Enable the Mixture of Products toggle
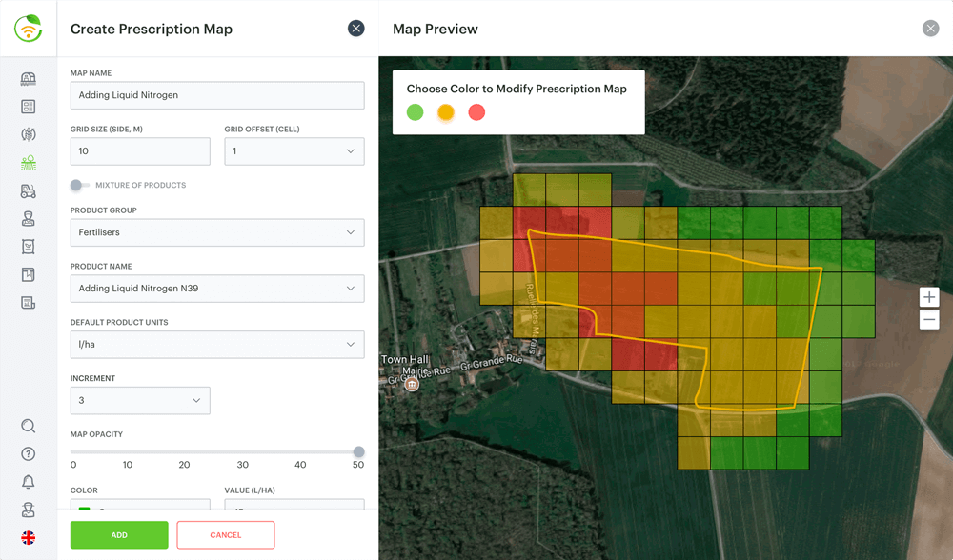Viewport: 953px width, 560px height. point(79,185)
